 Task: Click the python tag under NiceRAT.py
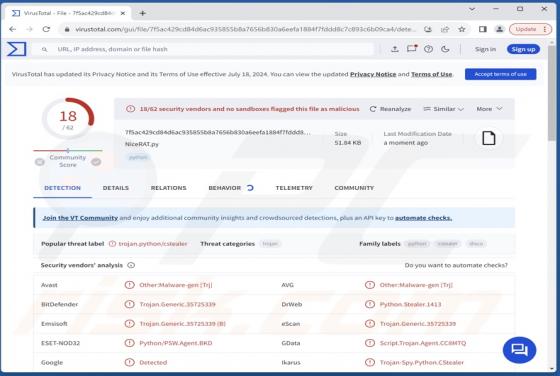pos(138,157)
